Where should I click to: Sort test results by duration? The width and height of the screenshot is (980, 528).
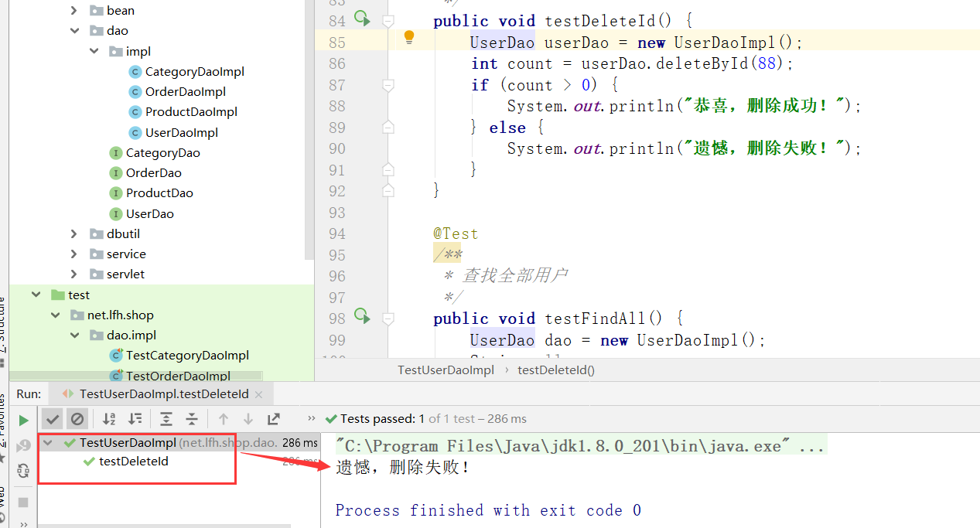point(135,419)
